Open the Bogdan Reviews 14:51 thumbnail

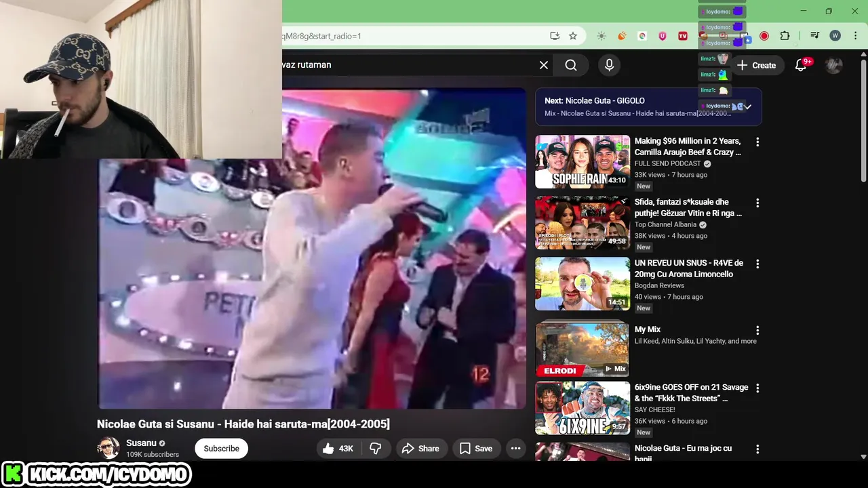click(583, 283)
